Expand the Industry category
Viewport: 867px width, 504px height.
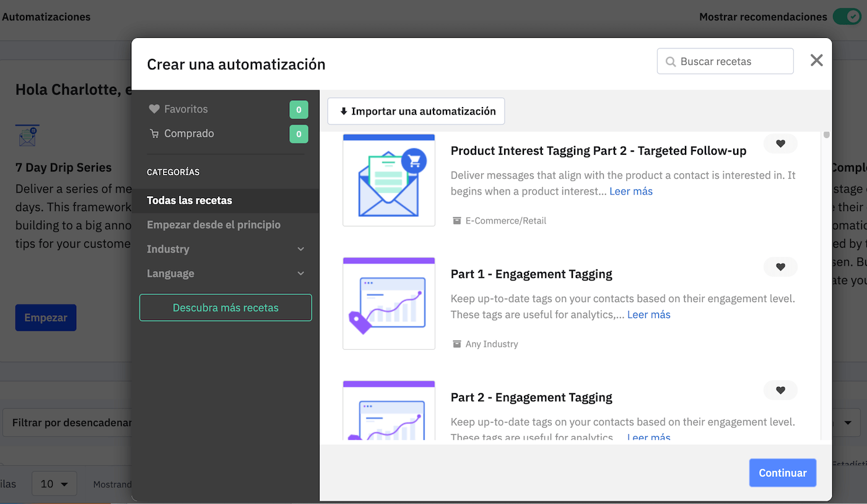point(226,249)
